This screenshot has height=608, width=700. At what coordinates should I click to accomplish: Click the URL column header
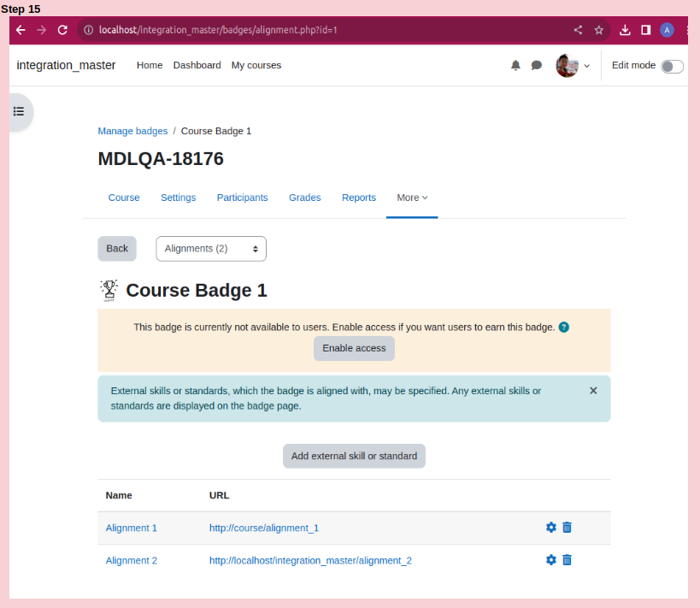[x=219, y=495]
